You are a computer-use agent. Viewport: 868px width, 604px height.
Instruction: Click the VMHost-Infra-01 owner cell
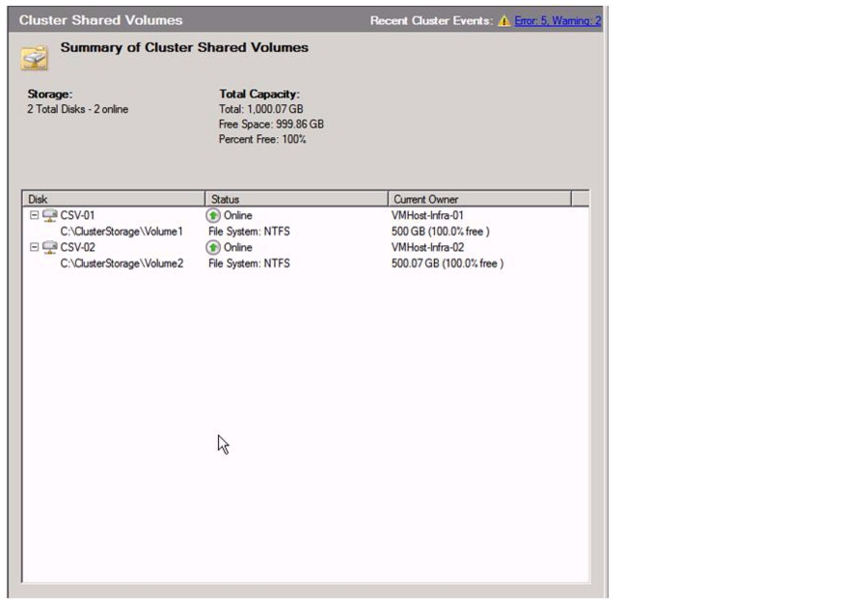[427, 215]
